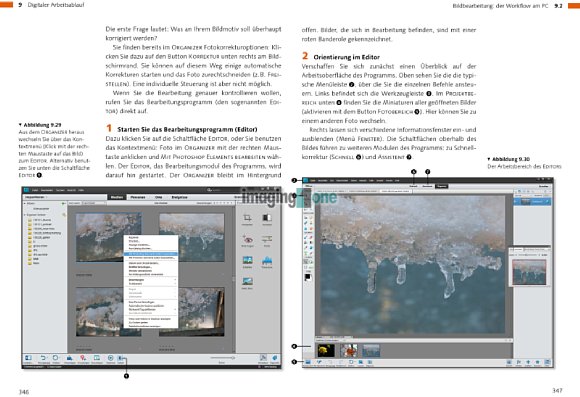Viewport: 580px width, 397px height.
Task: Click the contrast icon in Organizer's fix panel
Action: [267, 218]
